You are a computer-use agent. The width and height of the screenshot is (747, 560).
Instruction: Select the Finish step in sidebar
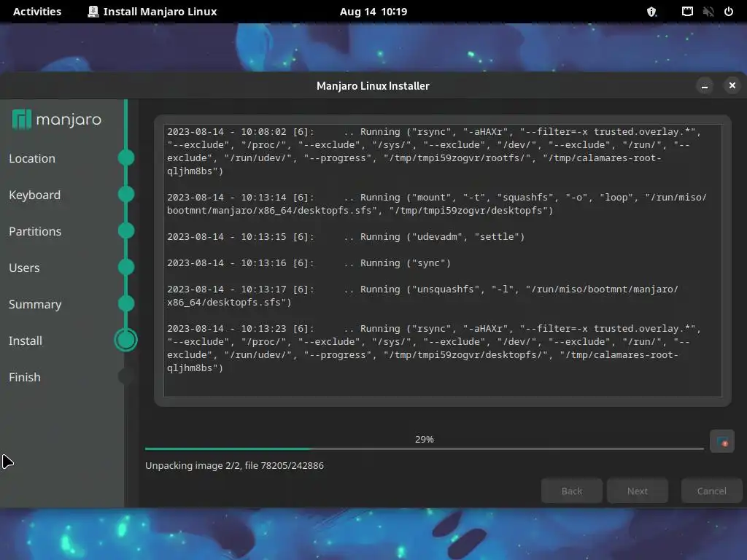tap(25, 377)
